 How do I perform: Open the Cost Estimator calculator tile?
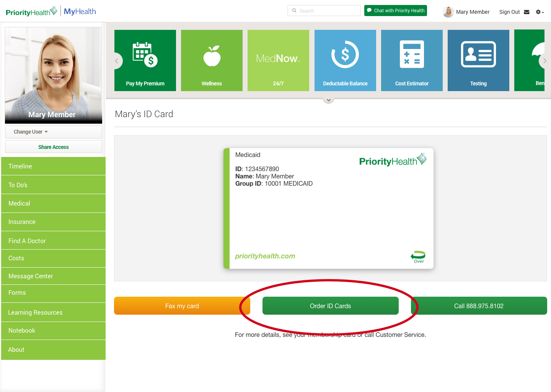[412, 60]
